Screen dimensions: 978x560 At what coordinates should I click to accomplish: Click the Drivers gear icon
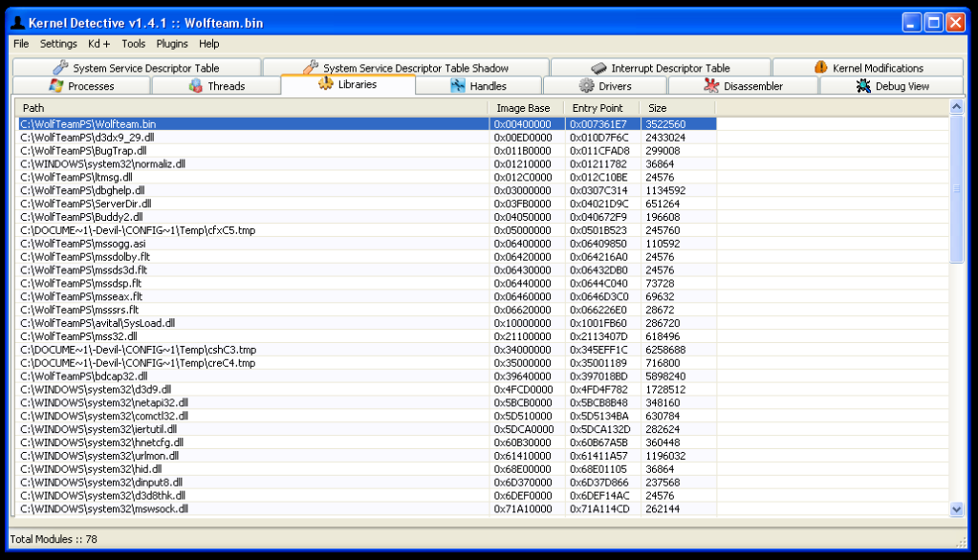pos(586,86)
